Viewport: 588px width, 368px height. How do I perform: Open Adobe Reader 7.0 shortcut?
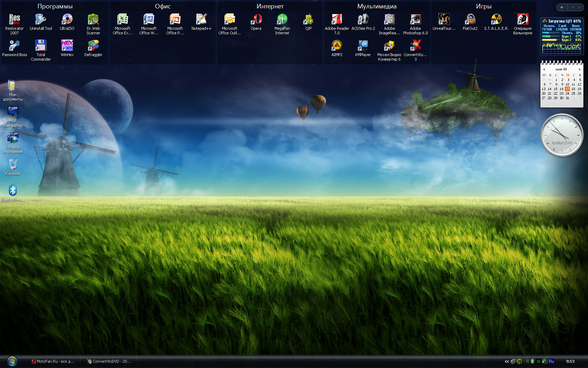click(x=337, y=24)
